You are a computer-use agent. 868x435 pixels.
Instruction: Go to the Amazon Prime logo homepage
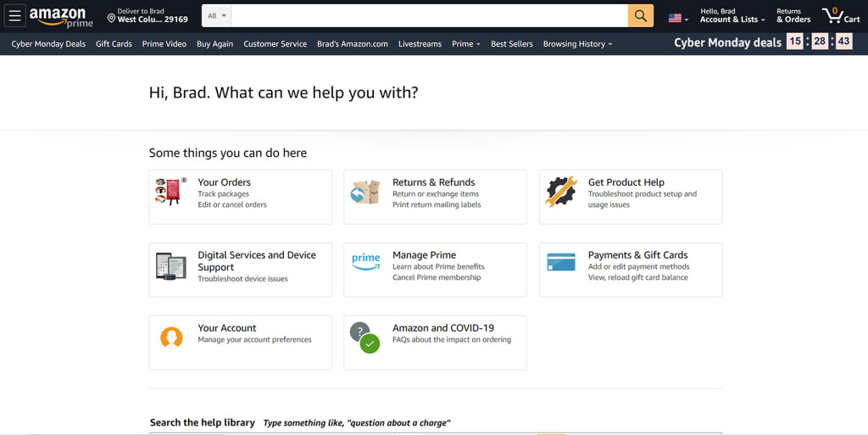(61, 18)
